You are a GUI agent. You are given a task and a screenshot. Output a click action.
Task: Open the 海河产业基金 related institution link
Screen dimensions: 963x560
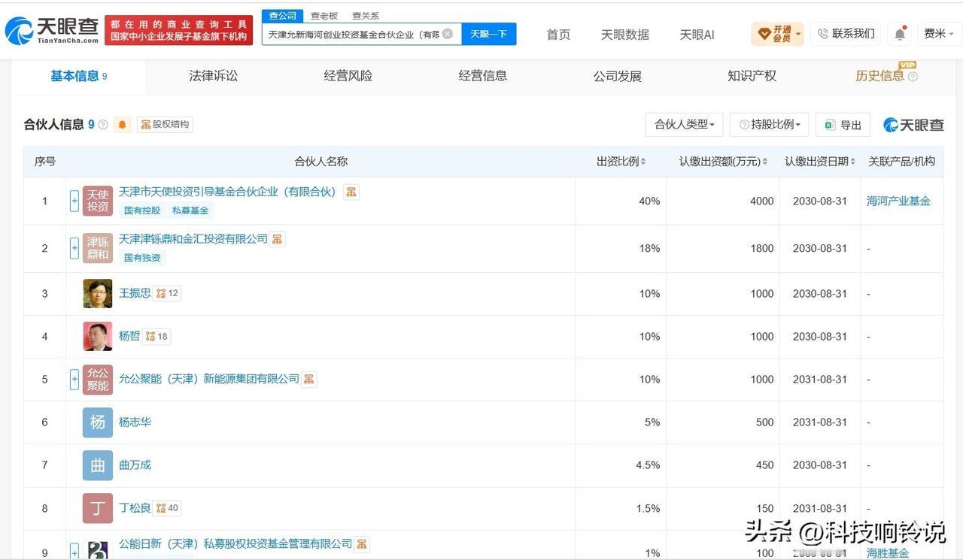pos(898,201)
